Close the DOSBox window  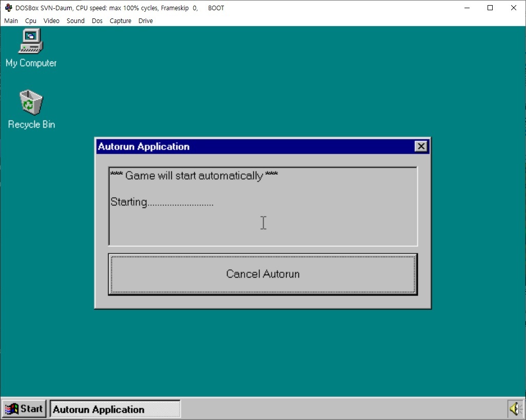pyautogui.click(x=514, y=8)
